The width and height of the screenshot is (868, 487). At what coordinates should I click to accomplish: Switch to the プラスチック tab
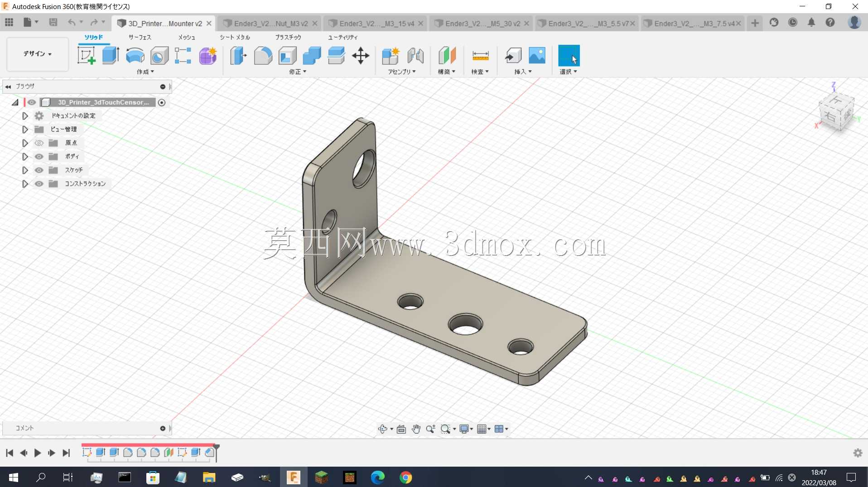288,37
